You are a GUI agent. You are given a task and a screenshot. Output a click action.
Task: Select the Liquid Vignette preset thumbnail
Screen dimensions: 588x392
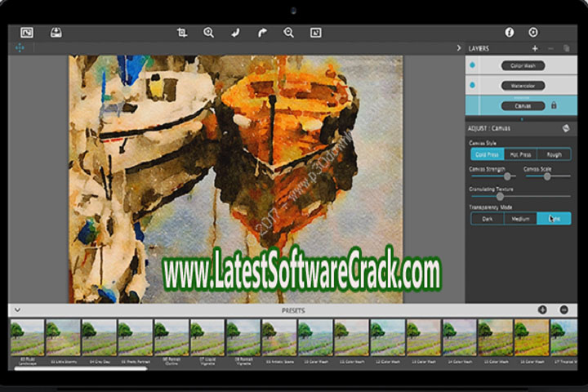click(207, 337)
